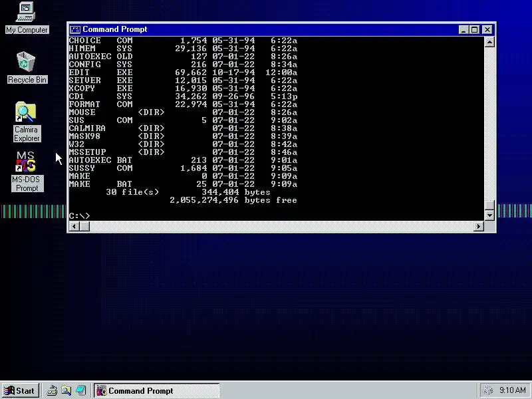The width and height of the screenshot is (532, 399).
Task: Select the Recycle Bin icon
Action: [x=27, y=68]
